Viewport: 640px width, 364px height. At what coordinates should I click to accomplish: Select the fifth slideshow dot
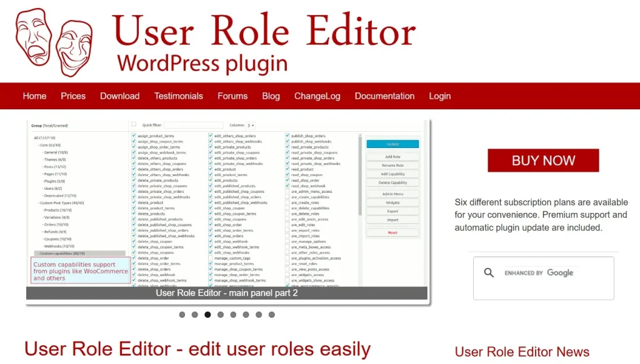pos(233,315)
